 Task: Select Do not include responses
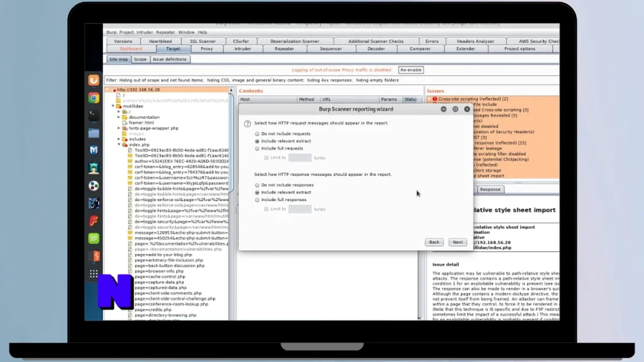pyautogui.click(x=257, y=185)
